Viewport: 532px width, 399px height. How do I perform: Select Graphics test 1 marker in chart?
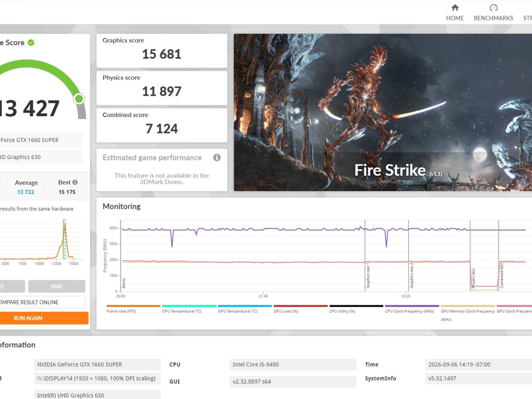[368, 276]
